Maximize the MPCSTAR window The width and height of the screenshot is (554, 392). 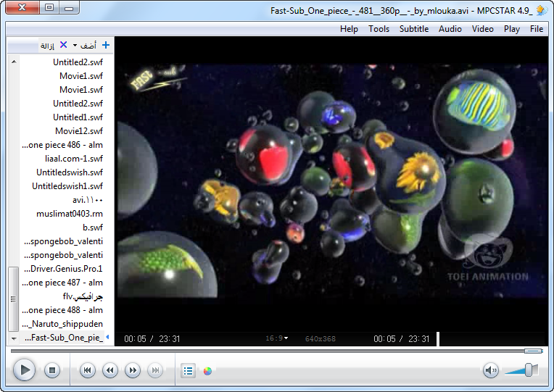(49, 7)
